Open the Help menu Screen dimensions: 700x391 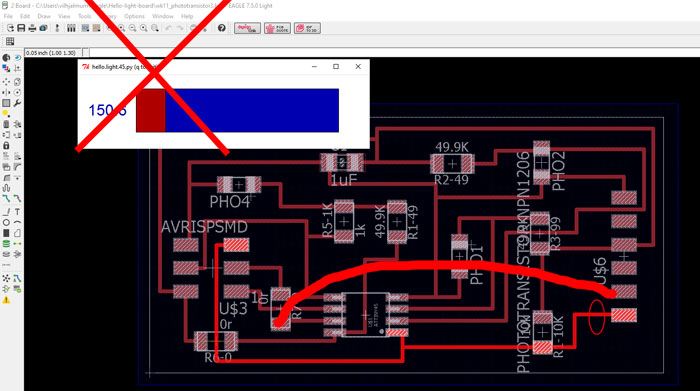point(187,16)
